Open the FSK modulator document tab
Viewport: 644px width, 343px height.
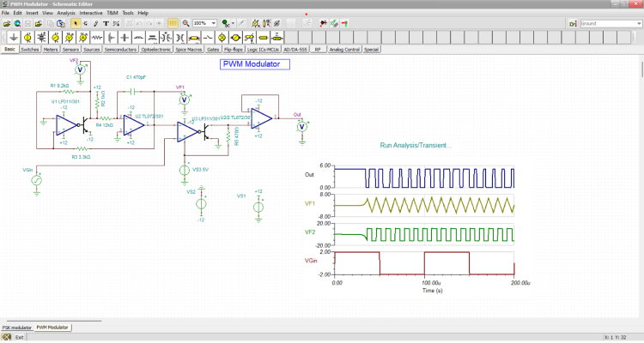16,328
